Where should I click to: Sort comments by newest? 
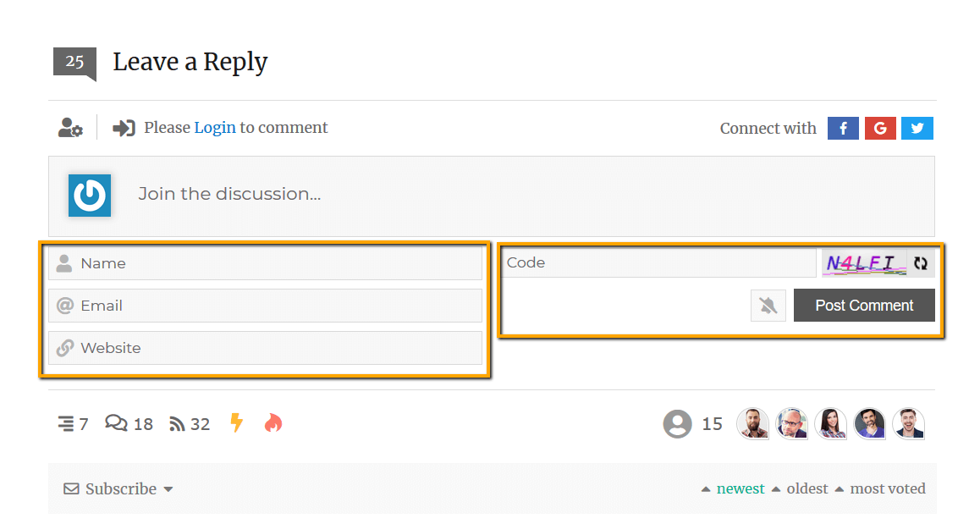(741, 488)
